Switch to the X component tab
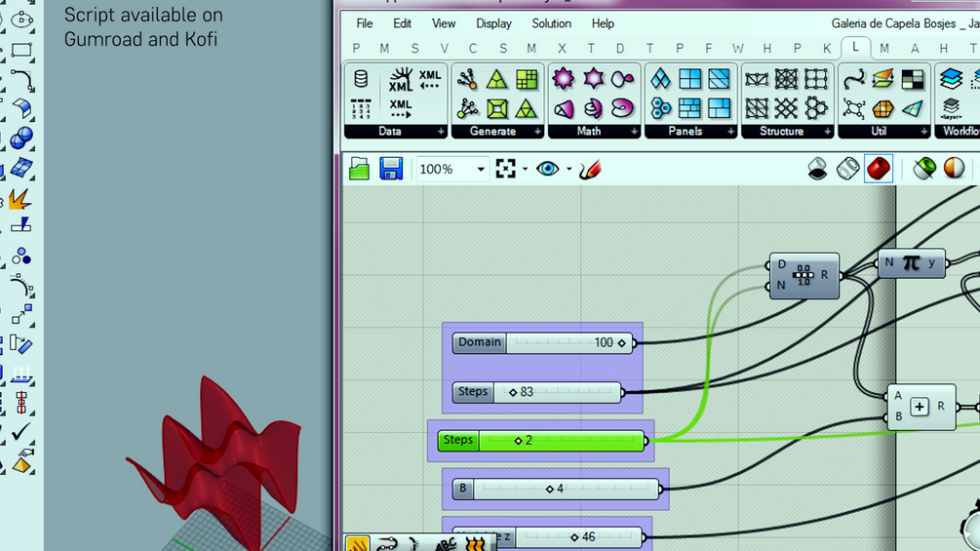The height and width of the screenshot is (551, 980). 562,48
